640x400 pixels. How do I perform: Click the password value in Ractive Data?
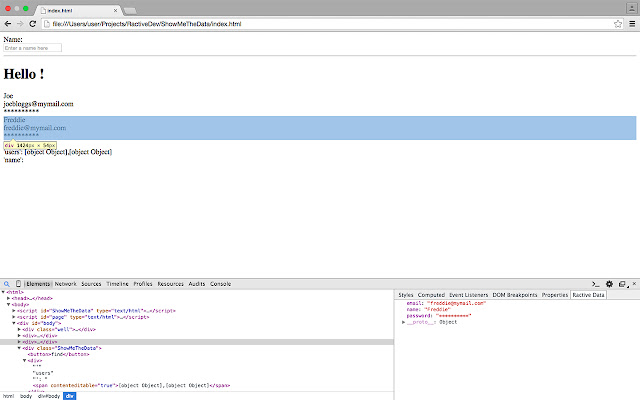coord(453,316)
